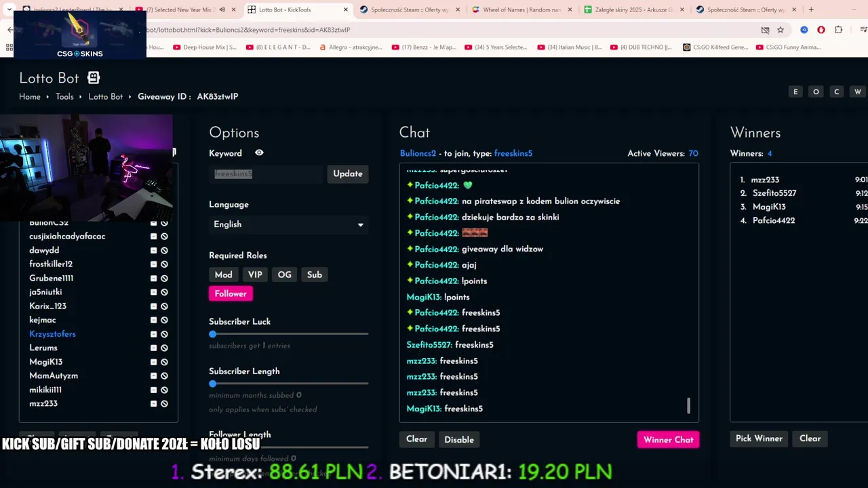Select winner Szefito5527 in Winners list
Image resolution: width=868 pixels, height=488 pixels.
pos(774,193)
